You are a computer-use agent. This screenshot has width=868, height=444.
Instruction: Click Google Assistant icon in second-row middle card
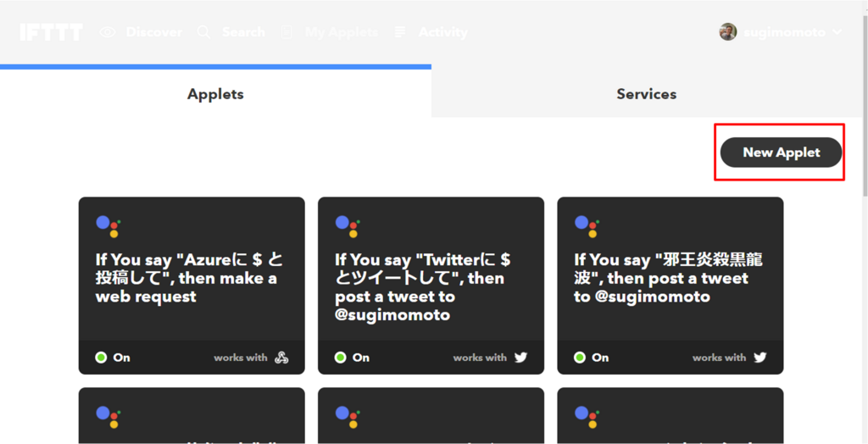[348, 416]
